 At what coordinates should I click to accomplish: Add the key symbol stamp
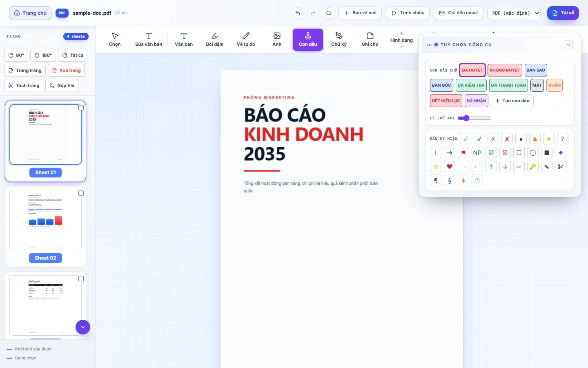coord(533,167)
